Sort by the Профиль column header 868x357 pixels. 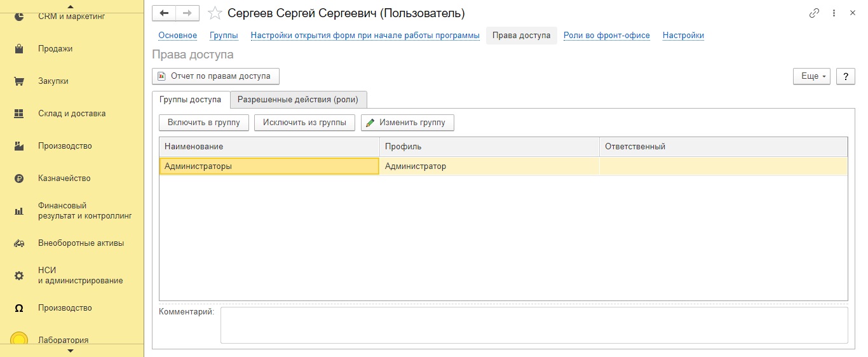[489, 147]
